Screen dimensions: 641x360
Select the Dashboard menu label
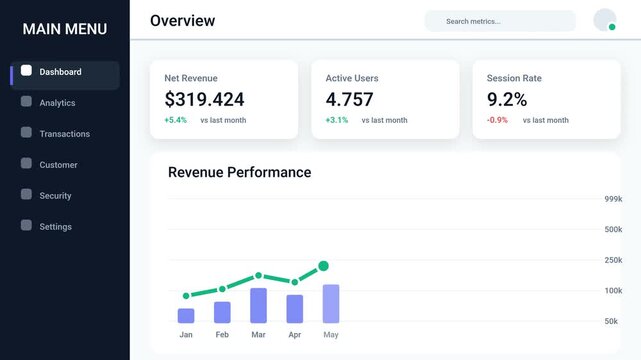pyautogui.click(x=61, y=72)
